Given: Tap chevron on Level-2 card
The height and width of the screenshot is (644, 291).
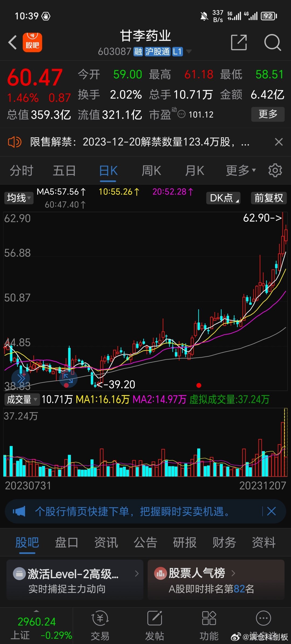Looking at the screenshot, I should click(x=137, y=573).
